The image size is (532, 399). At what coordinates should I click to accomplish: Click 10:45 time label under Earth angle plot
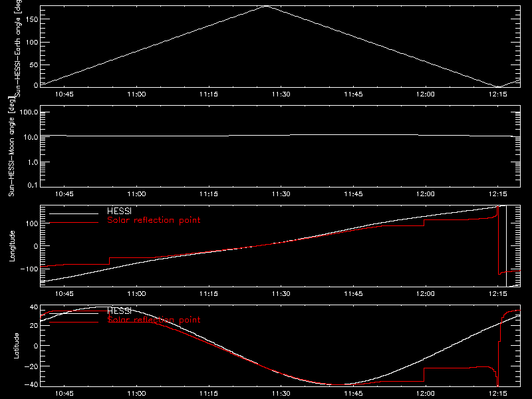[64, 94]
